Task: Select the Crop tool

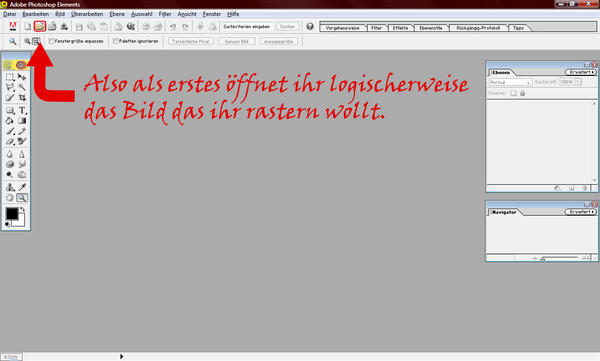Action: tap(22, 98)
